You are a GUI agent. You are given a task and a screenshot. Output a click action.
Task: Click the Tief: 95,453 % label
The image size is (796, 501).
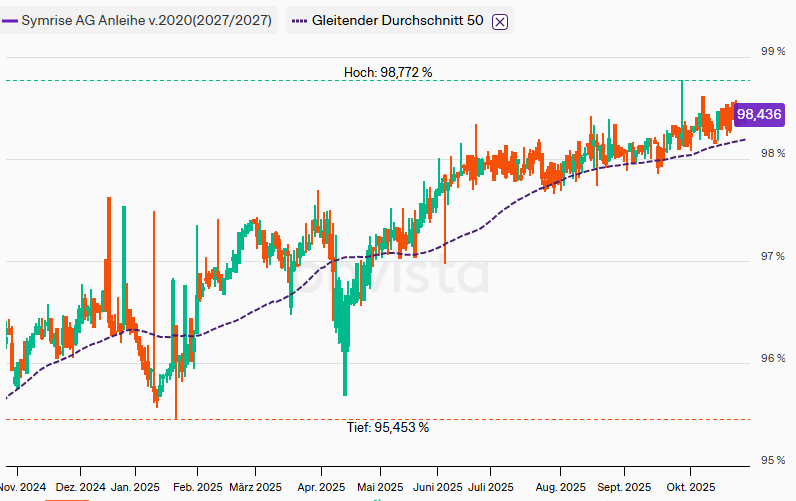pos(388,427)
